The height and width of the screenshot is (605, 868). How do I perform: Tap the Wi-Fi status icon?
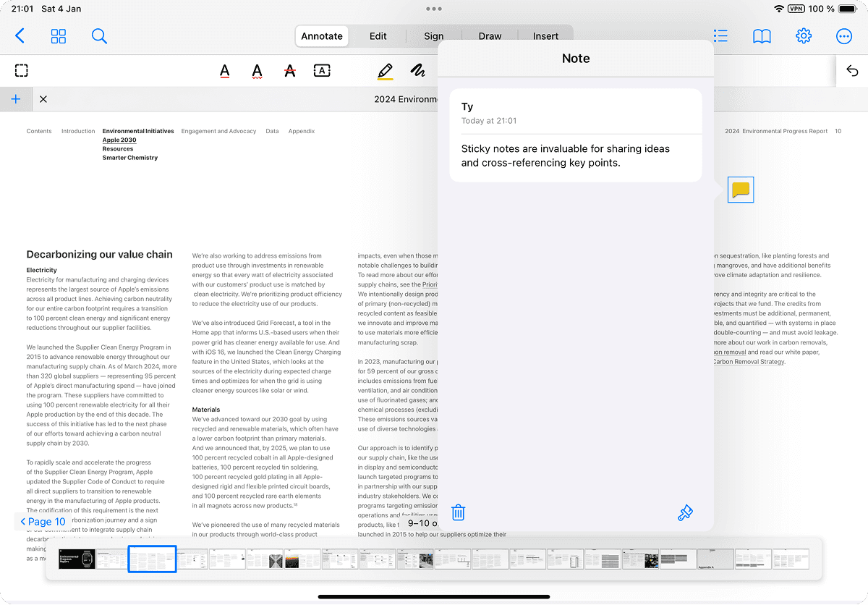click(778, 9)
